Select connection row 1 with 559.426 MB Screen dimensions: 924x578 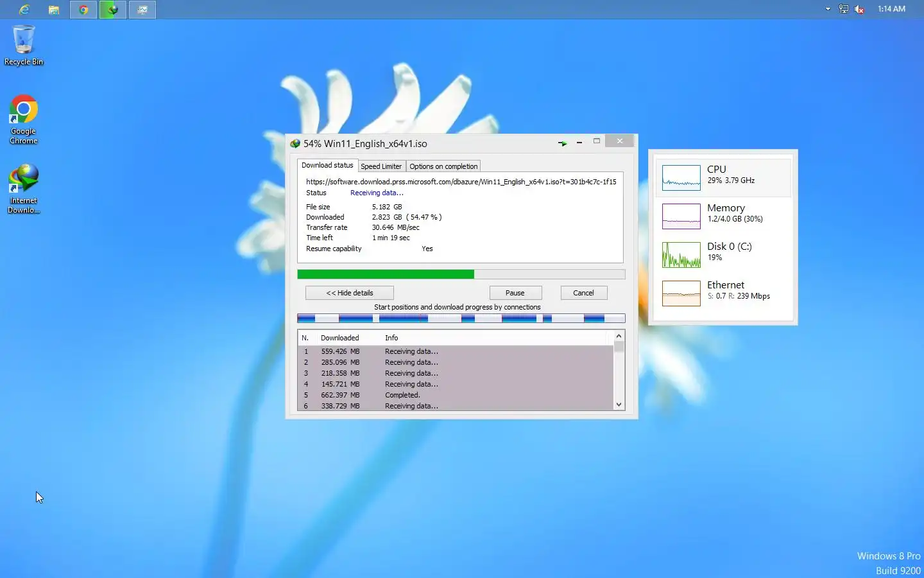[x=456, y=351]
